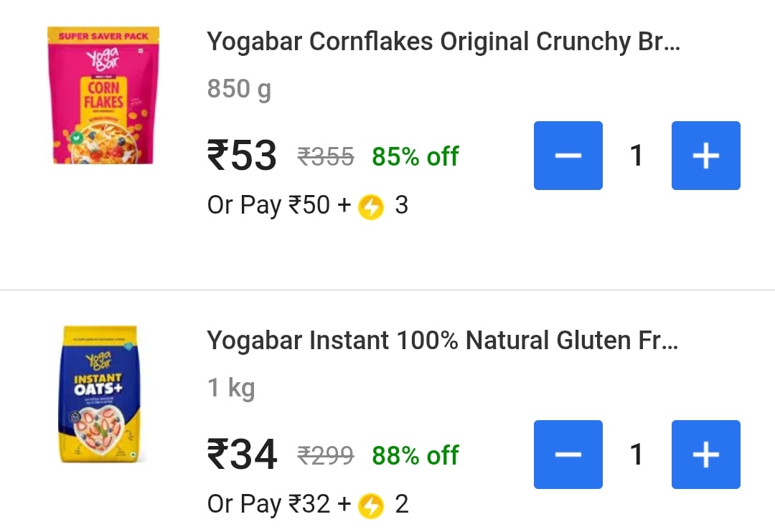Decrease Yogabar Cornflakes quantity with minus button

tap(568, 156)
